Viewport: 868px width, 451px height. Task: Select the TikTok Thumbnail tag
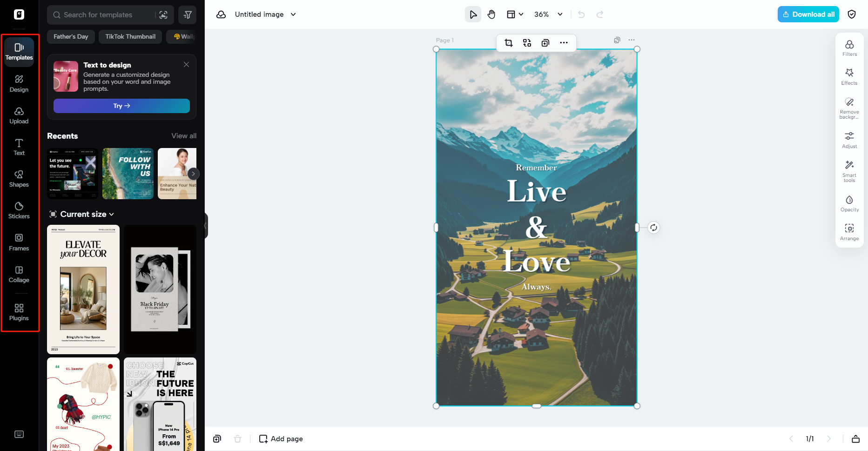coord(130,37)
